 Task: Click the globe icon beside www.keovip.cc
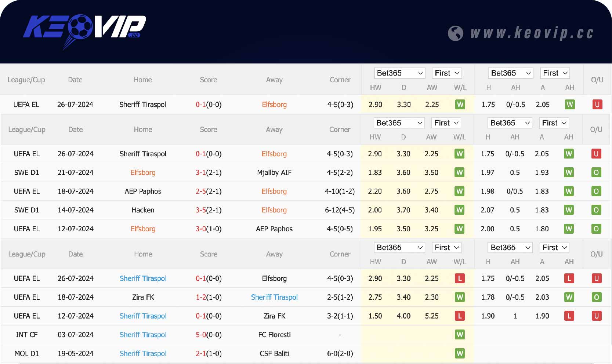455,33
